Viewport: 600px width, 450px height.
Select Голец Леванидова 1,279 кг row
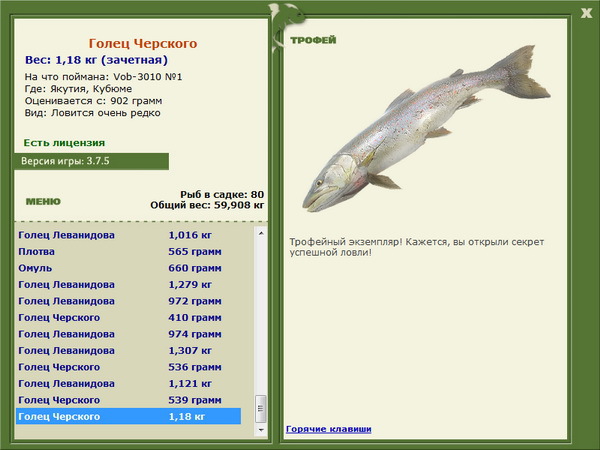(128, 284)
